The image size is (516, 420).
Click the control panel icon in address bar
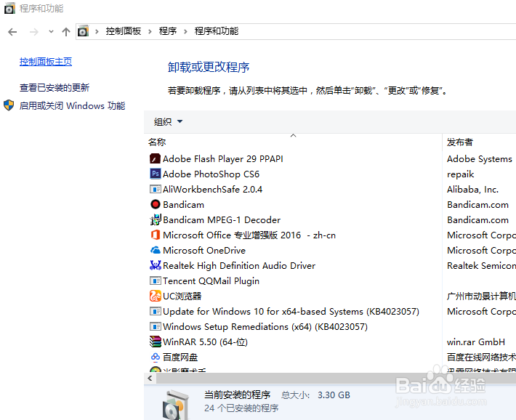tap(83, 31)
